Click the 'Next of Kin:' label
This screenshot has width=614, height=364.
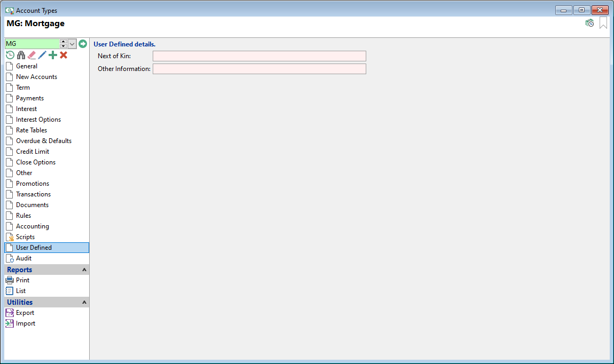point(114,56)
